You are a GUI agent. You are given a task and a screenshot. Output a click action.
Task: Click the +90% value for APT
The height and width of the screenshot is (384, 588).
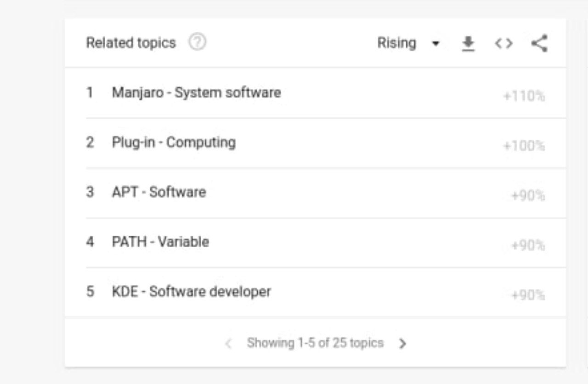click(528, 196)
